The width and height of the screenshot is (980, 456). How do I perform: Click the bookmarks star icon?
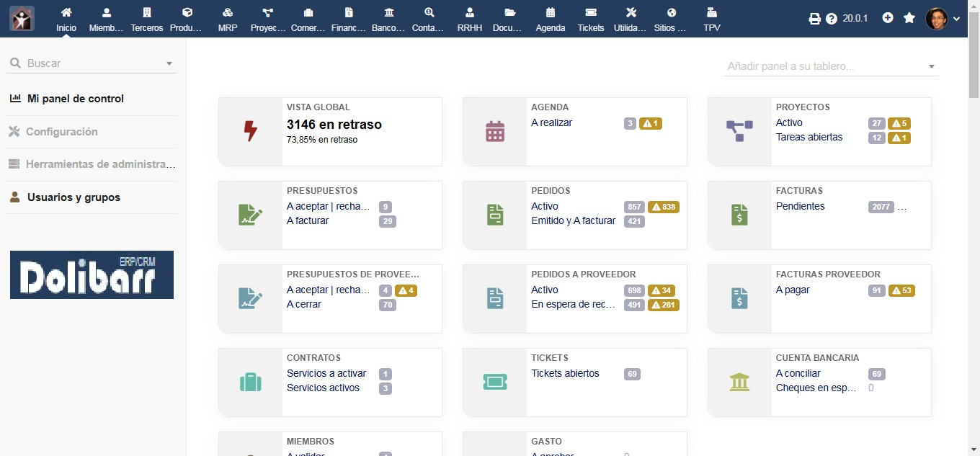909,18
